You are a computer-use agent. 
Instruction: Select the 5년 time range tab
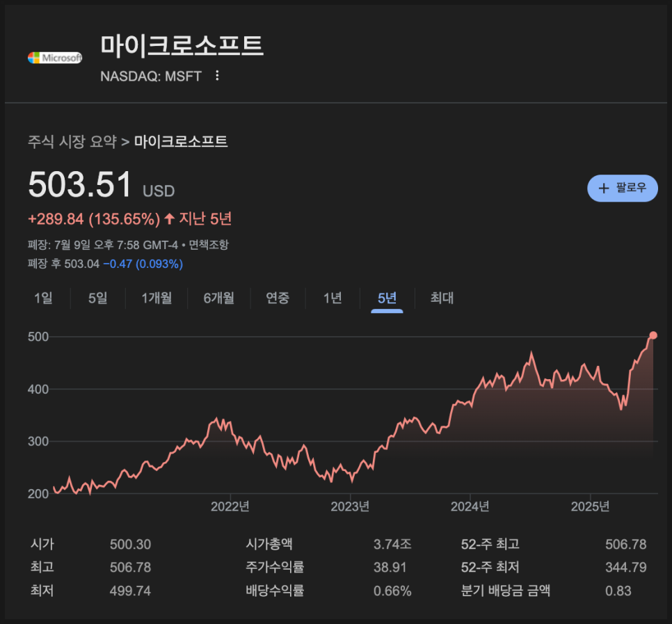(x=387, y=298)
